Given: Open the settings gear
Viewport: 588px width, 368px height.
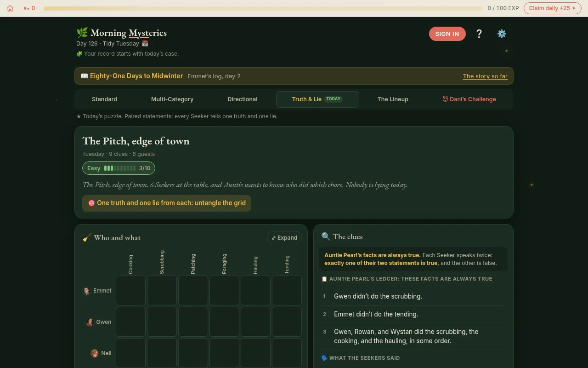Looking at the screenshot, I should [x=502, y=34].
